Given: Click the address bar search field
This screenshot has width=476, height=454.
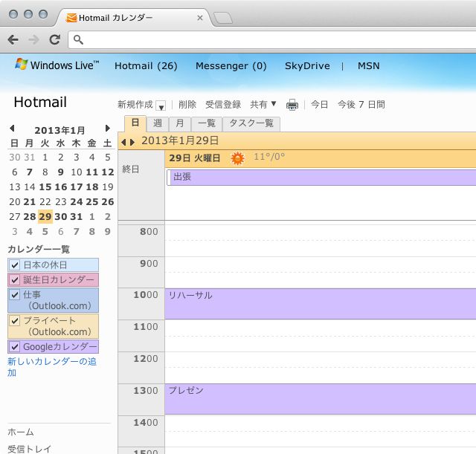Looking at the screenshot, I should [273, 39].
